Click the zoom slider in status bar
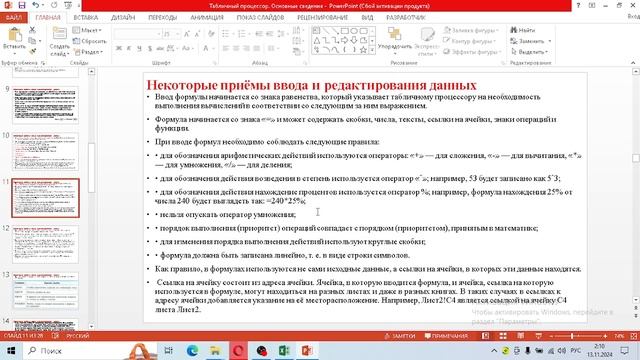The width and height of the screenshot is (640, 360). tap(578, 336)
